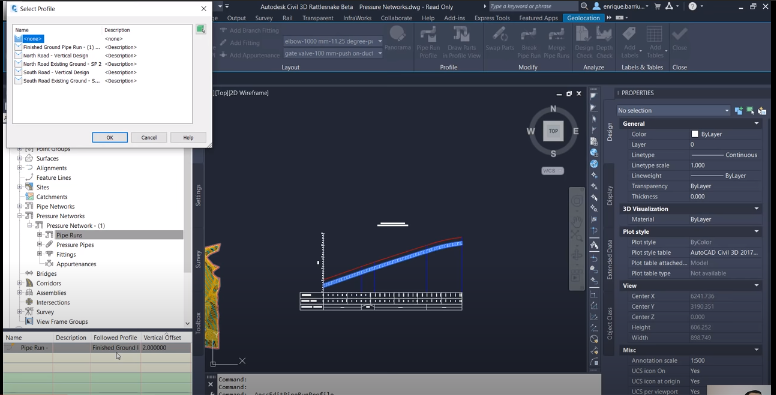
Task: Open the Express Tools ribbon tab
Action: coord(492,18)
